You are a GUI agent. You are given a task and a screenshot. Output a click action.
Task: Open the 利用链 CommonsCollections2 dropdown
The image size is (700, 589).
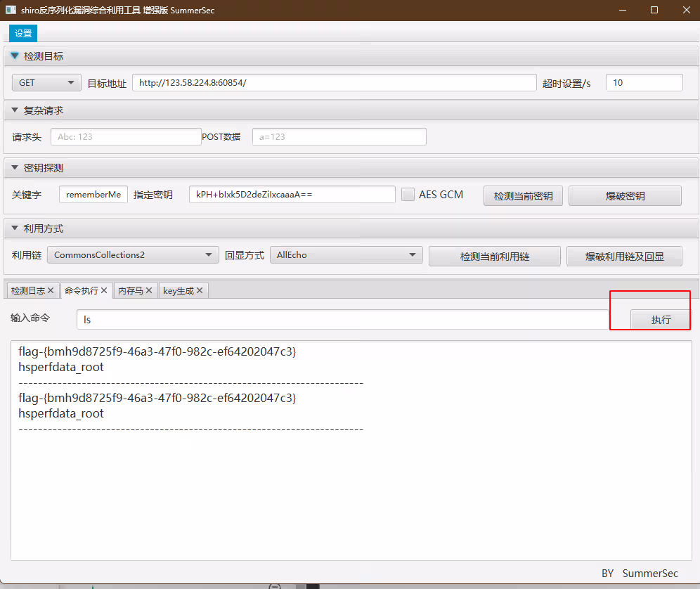[134, 255]
